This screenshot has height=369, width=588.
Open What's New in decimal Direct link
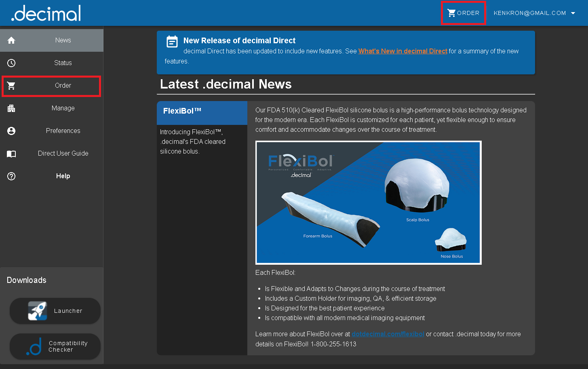(x=403, y=51)
